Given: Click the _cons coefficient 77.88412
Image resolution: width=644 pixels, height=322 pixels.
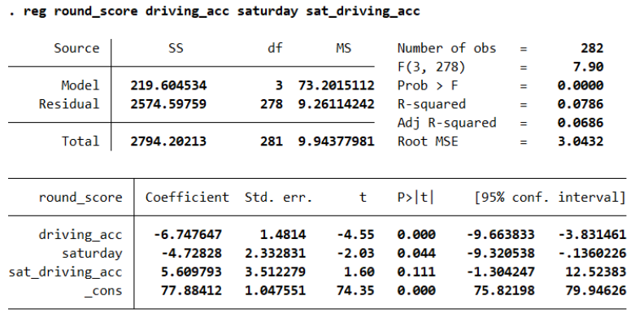Looking at the screenshot, I should (191, 290).
